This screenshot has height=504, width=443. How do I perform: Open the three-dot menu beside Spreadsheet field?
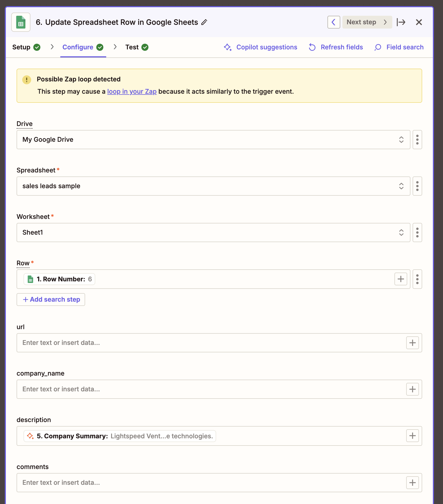417,186
